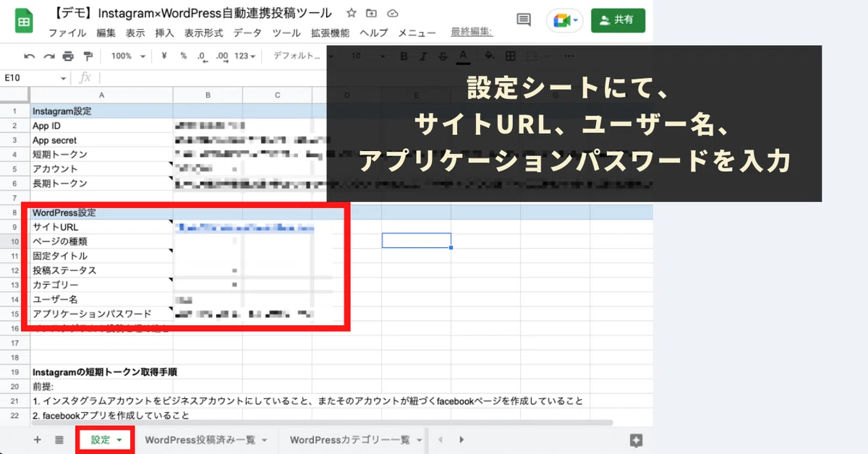Open the 123 number format dropdown
This screenshot has height=454, width=868.
click(x=245, y=56)
